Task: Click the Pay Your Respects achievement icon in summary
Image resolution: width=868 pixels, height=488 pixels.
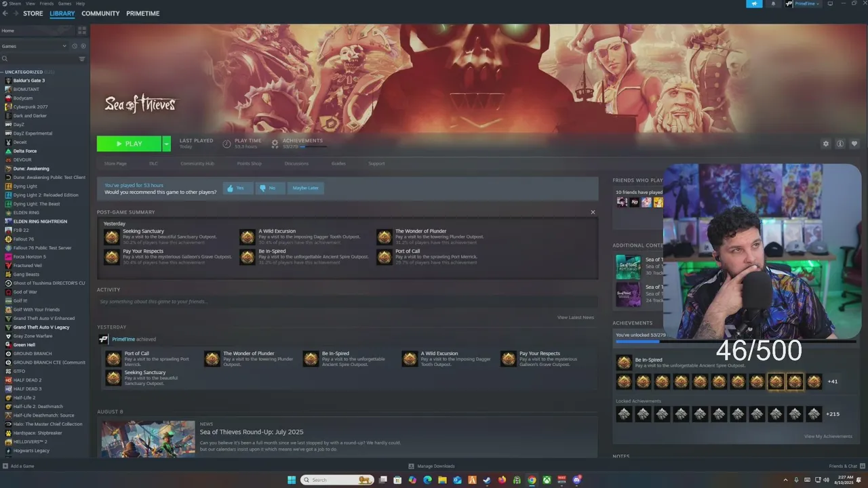Action: tap(112, 257)
